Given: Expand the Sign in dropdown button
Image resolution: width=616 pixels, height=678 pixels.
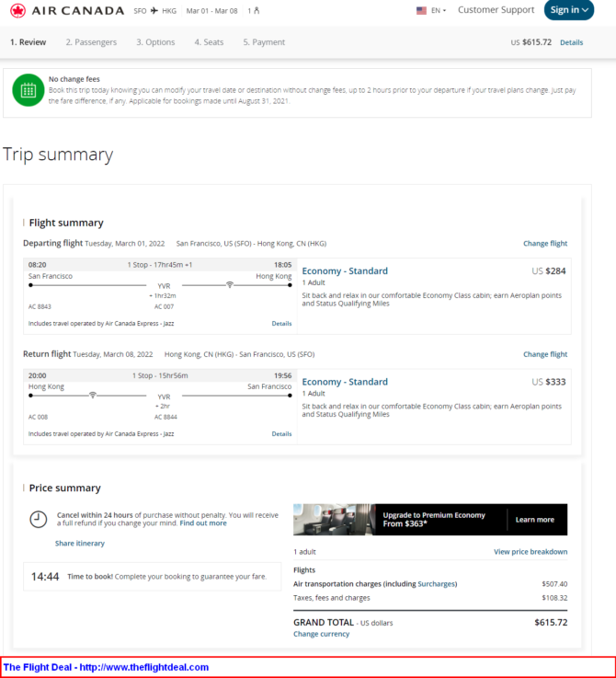Looking at the screenshot, I should [x=569, y=10].
